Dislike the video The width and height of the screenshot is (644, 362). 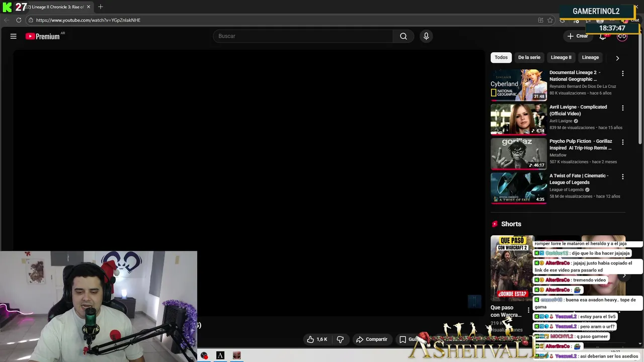click(x=340, y=339)
